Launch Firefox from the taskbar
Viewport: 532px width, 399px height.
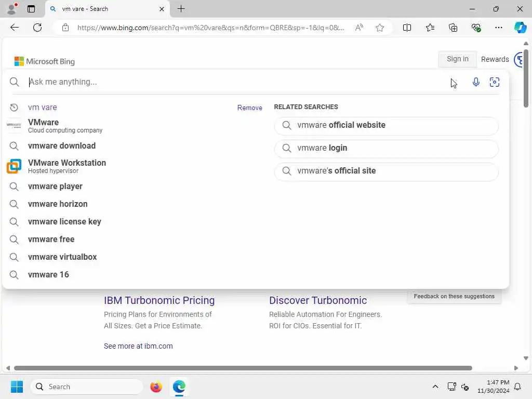pyautogui.click(x=156, y=387)
